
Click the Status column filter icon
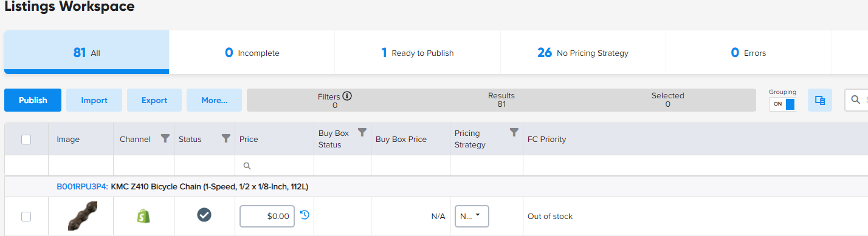226,139
